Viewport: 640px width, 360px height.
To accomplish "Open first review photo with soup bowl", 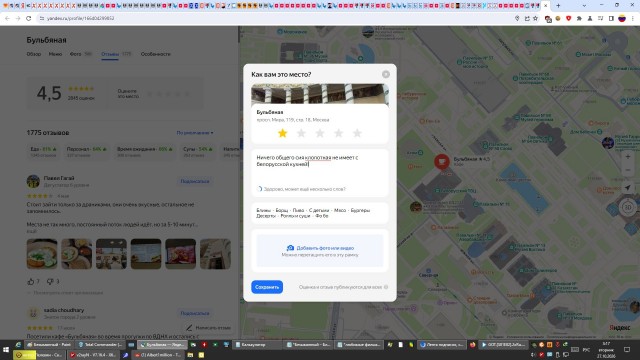I will [x=42, y=254].
